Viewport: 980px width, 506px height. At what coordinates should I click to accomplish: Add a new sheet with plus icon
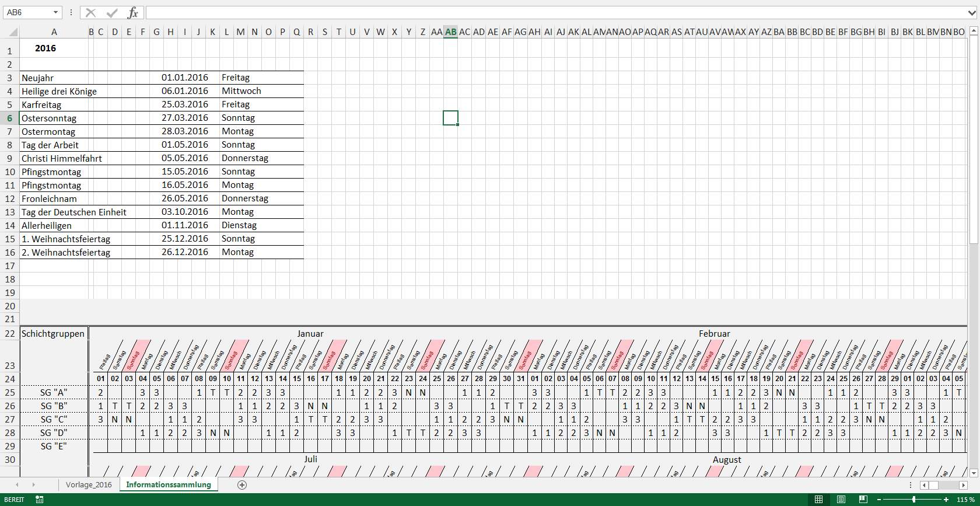pos(242,485)
